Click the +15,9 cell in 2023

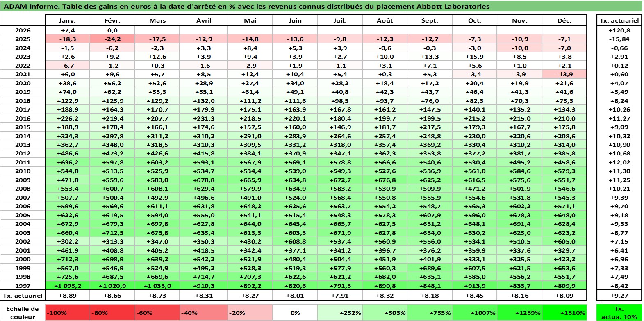475,57
